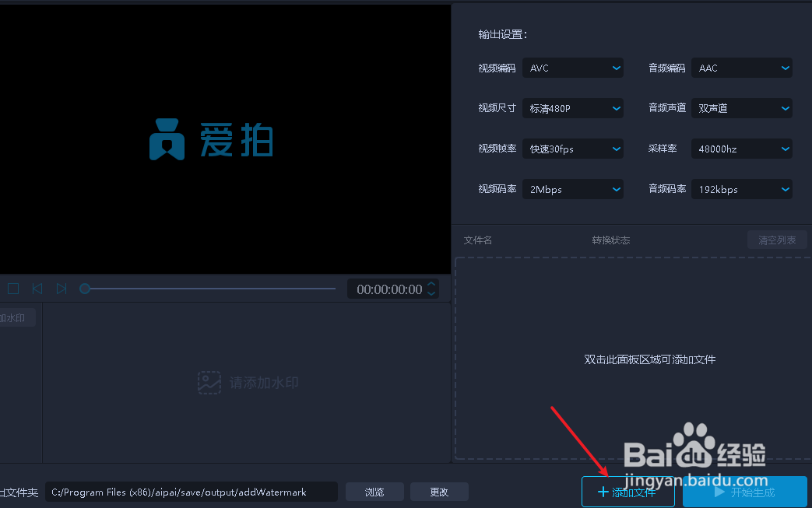Open the 视频编码 AVC dropdown

[573, 68]
